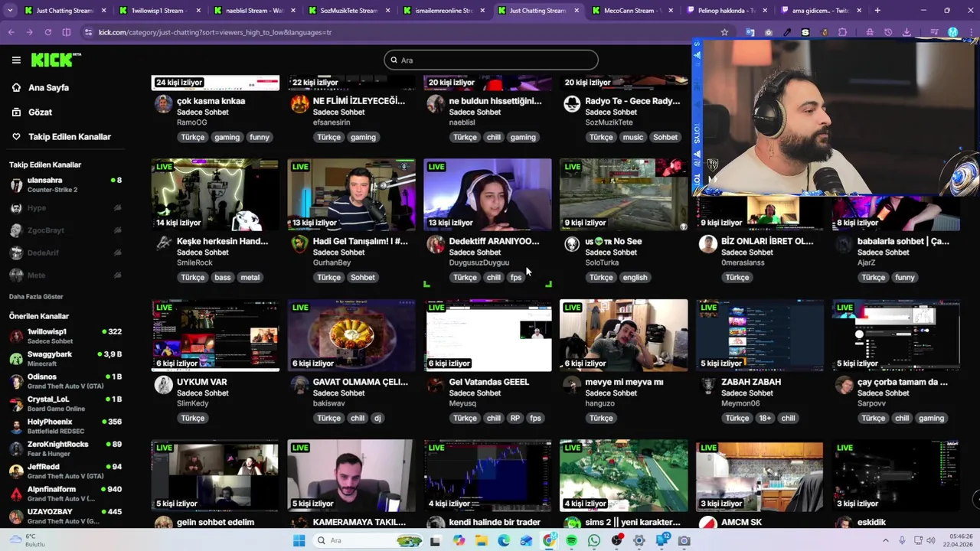This screenshot has height=551, width=980.
Task: Open the Kick hamburger sidebar menu
Action: point(16,60)
